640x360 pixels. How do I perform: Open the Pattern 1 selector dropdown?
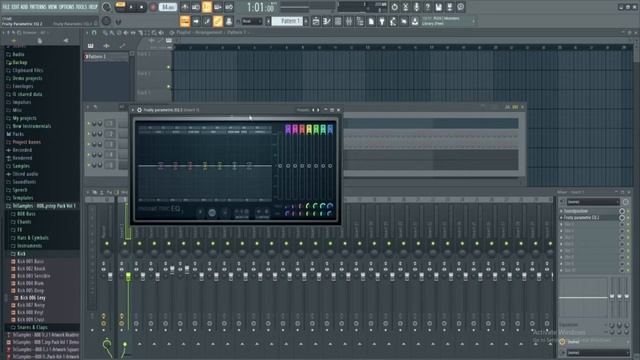click(287, 21)
